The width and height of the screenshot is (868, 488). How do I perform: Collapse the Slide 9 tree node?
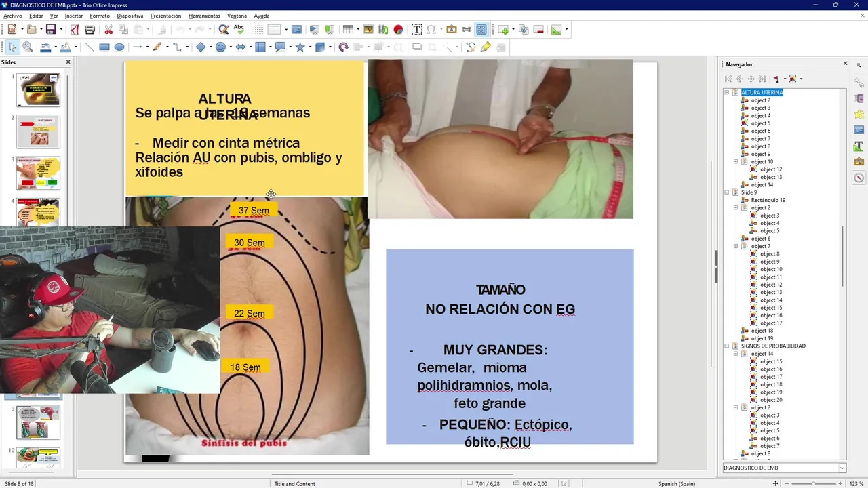tap(727, 192)
